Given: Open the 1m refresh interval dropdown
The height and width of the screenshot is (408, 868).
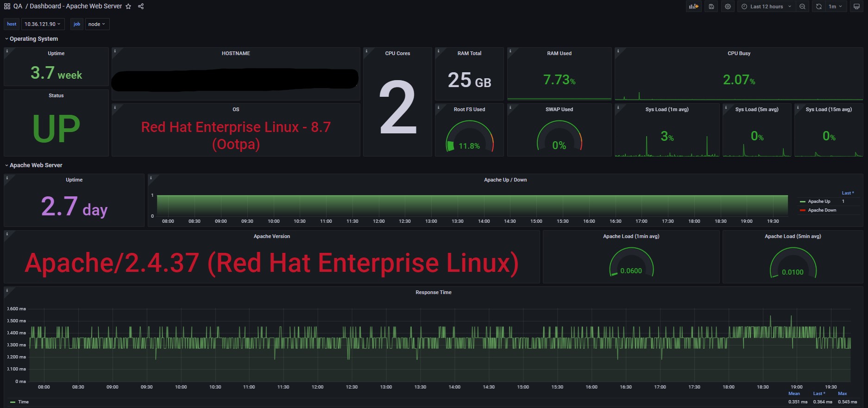Looking at the screenshot, I should pos(836,6).
